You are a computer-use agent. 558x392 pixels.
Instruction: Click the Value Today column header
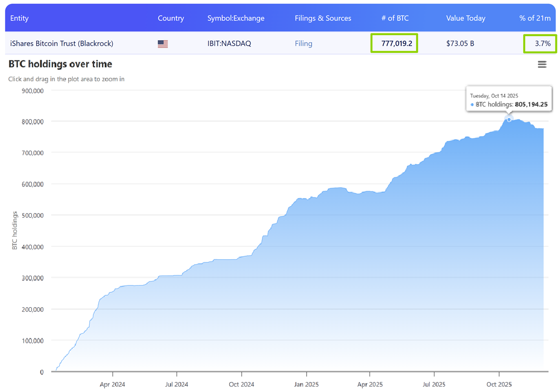coord(466,18)
